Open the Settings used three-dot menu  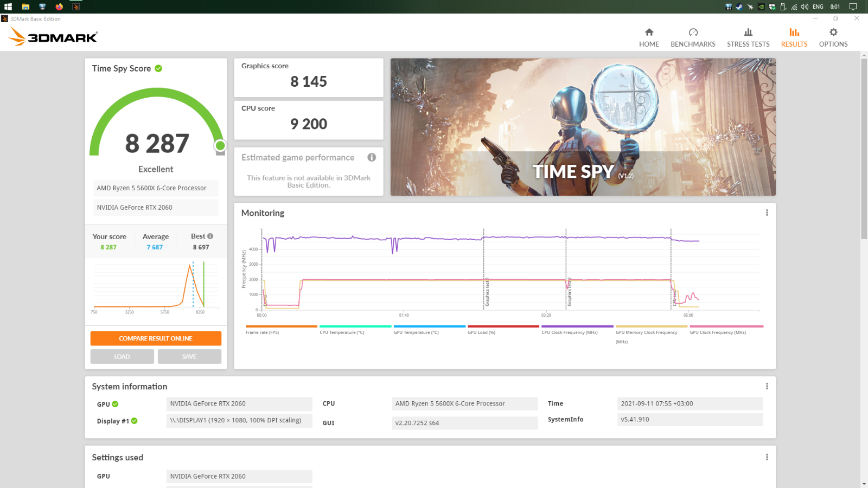pos(767,457)
